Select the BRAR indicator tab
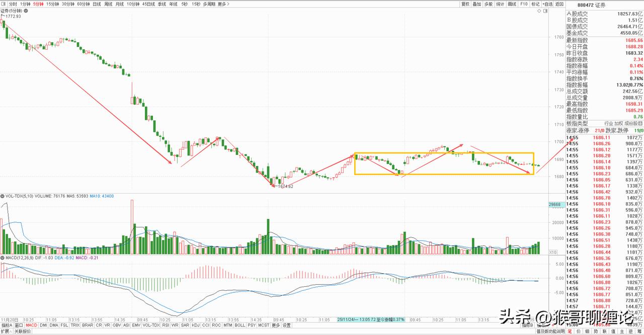 tap(88, 325)
